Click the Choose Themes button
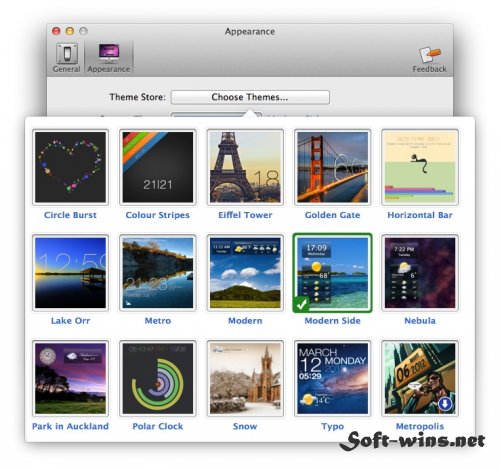The height and width of the screenshot is (470, 500). pyautogui.click(x=250, y=97)
